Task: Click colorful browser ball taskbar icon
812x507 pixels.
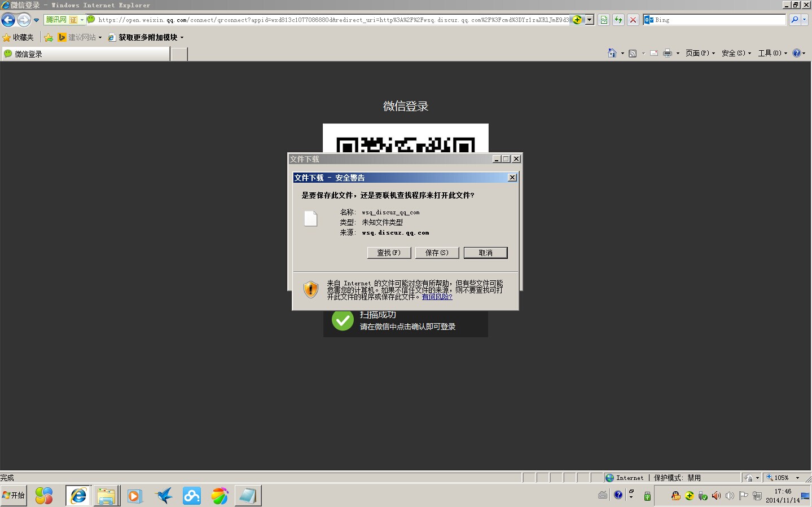Action: point(220,496)
